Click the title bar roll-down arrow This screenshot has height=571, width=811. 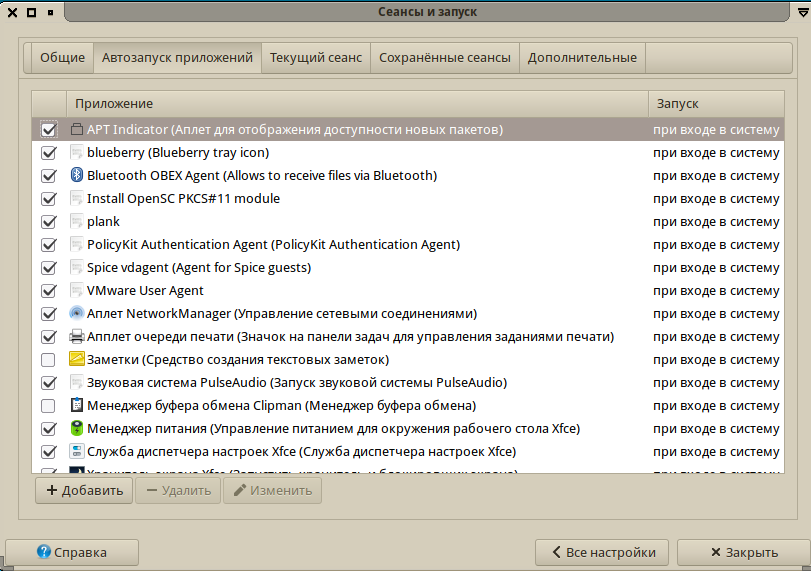click(803, 12)
